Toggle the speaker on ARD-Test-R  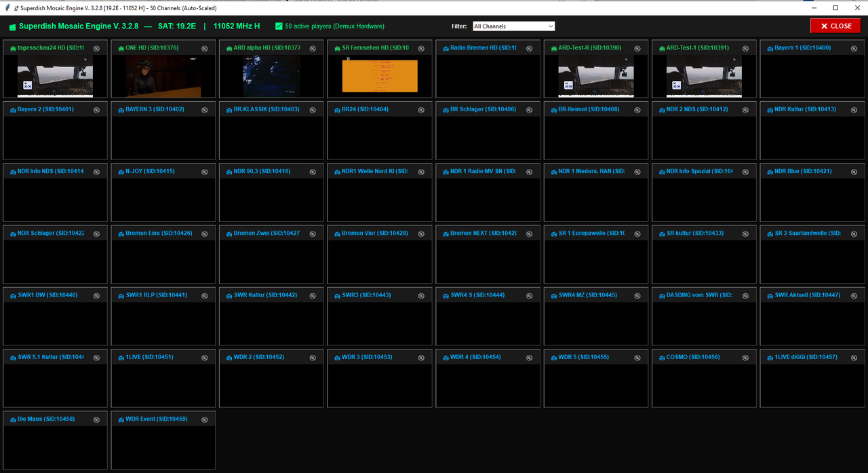tap(637, 48)
